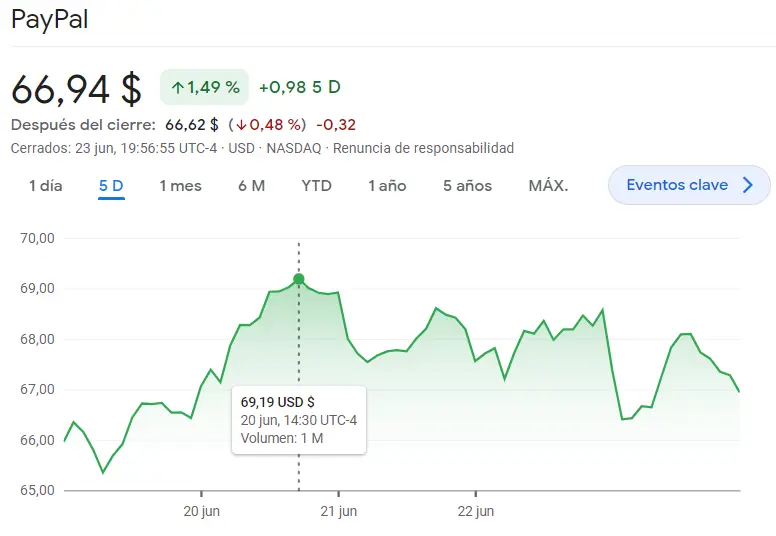Click the -0,32 after-hours change
This screenshot has width=776, height=536.
pyautogui.click(x=336, y=125)
